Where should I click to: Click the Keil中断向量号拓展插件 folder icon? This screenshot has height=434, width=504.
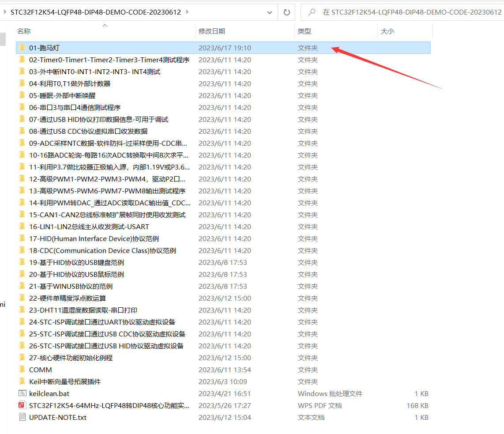pyautogui.click(x=22, y=381)
